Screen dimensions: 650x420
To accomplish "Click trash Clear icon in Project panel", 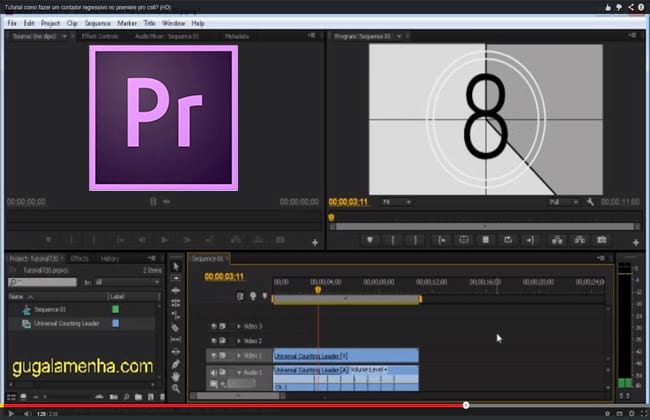I will [x=162, y=397].
